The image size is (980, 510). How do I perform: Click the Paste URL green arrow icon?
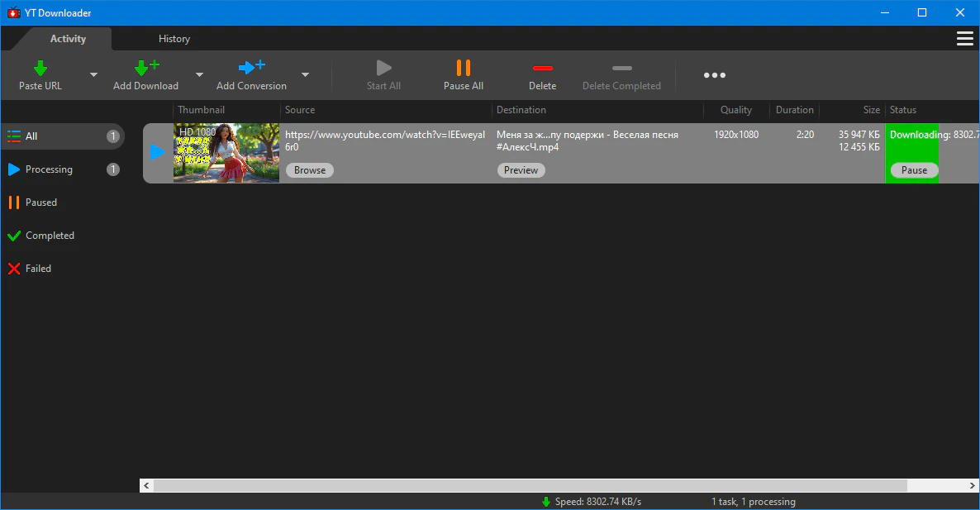click(x=40, y=68)
